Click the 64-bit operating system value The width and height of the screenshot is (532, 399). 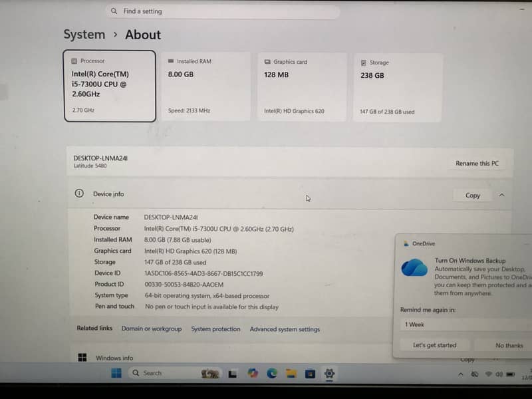pyautogui.click(x=207, y=296)
